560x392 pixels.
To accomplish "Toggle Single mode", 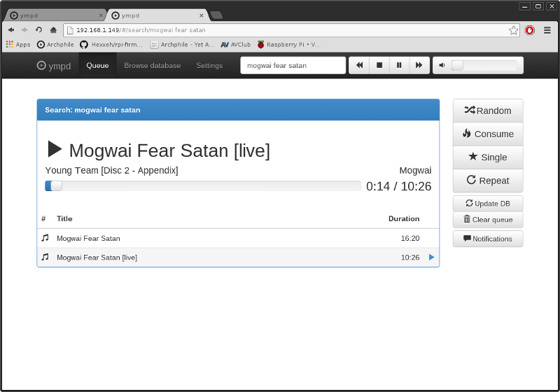I will 488,157.
